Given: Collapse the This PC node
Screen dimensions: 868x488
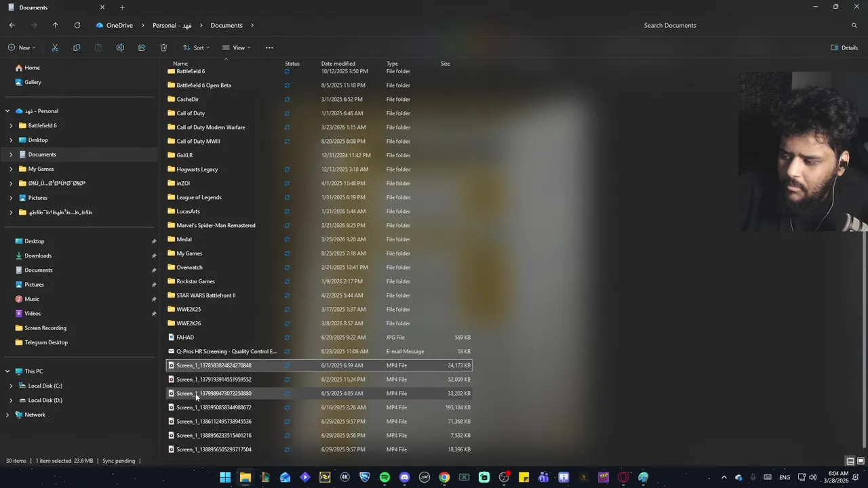Looking at the screenshot, I should [7, 371].
